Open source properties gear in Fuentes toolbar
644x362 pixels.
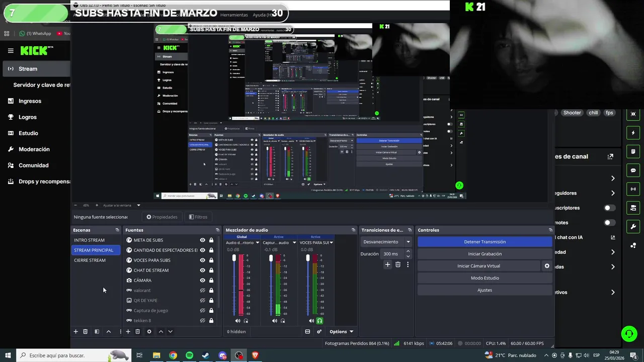pos(149,331)
